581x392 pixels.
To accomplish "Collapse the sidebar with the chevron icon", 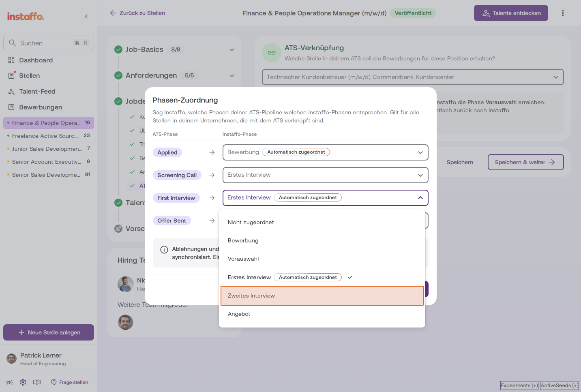I will point(86,16).
